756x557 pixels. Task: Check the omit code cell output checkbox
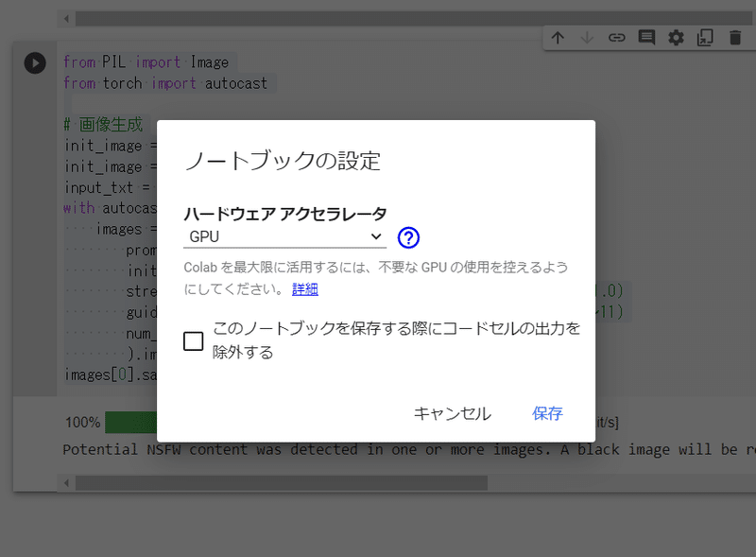[x=194, y=341]
